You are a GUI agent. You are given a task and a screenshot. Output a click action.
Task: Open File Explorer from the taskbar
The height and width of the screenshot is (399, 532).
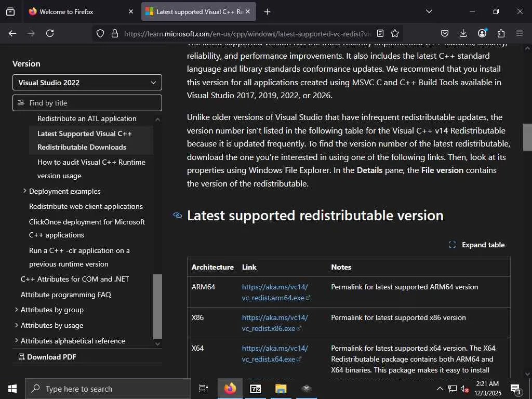point(281,389)
